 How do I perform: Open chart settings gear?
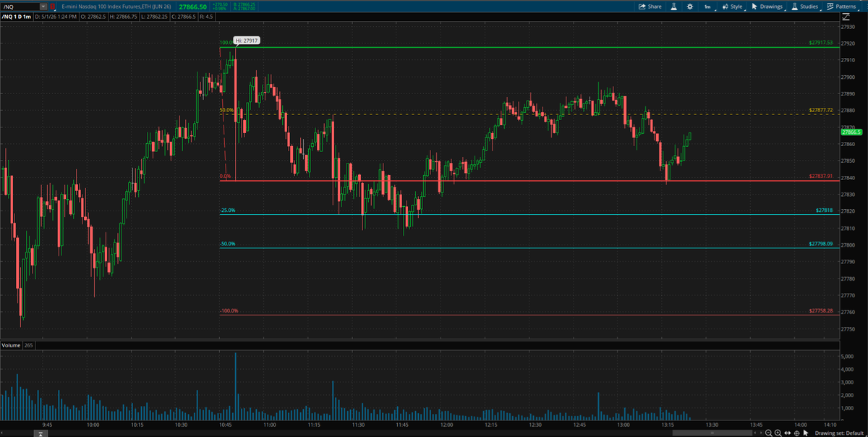690,6
